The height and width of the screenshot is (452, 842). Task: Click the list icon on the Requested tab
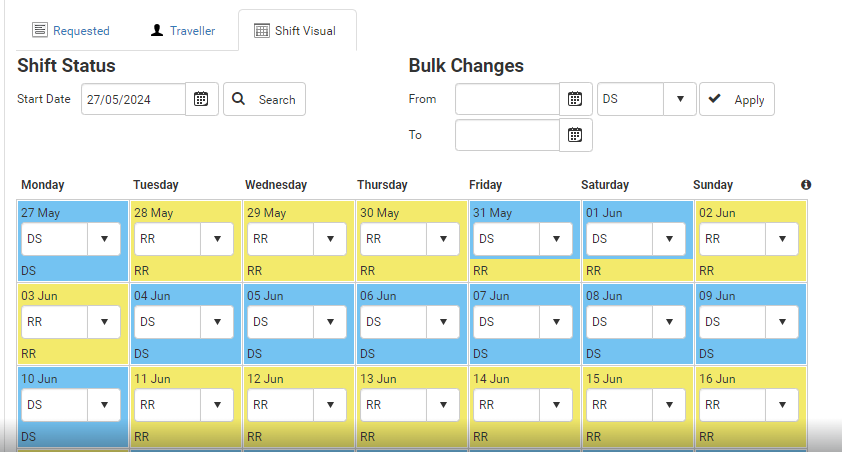40,30
